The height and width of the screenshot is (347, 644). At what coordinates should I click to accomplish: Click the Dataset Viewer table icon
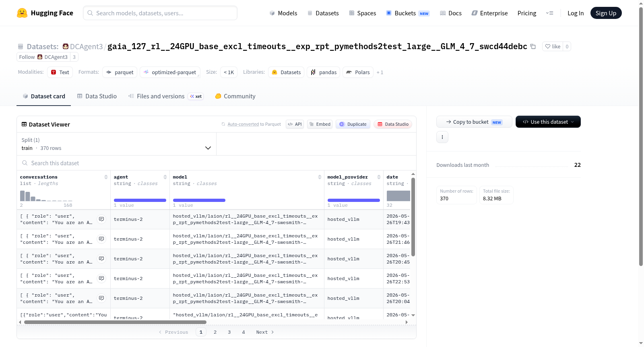(24, 124)
